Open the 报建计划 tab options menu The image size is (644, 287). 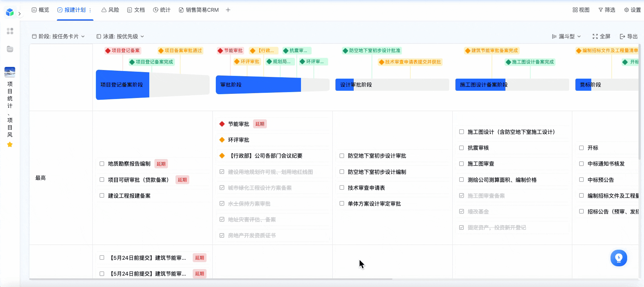[90, 10]
